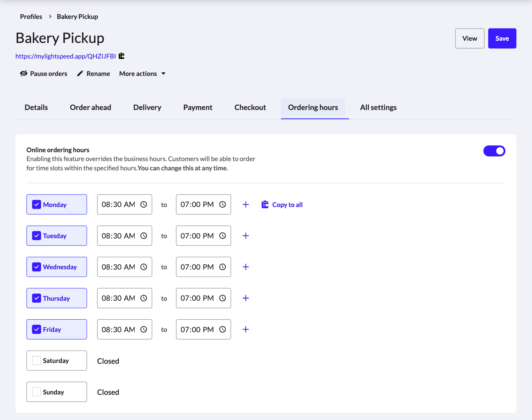The width and height of the screenshot is (532, 420).
Task: Open Monday's start time clock picker
Action: 144,204
